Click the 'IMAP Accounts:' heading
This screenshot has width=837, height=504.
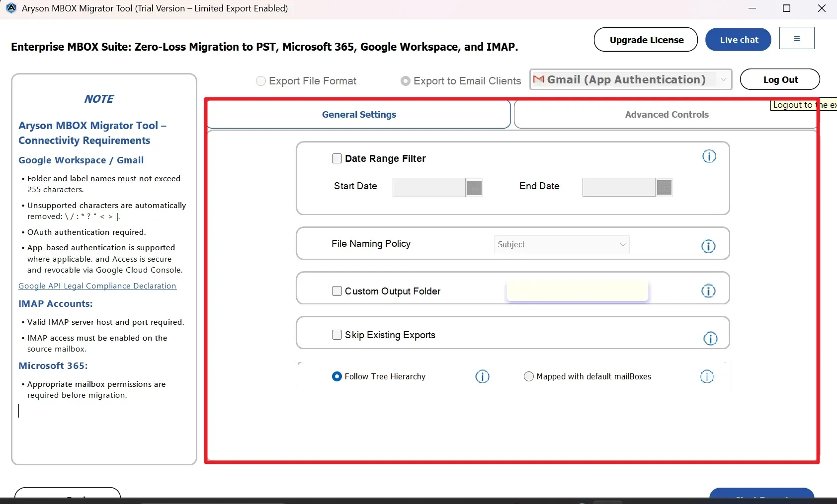[56, 304]
